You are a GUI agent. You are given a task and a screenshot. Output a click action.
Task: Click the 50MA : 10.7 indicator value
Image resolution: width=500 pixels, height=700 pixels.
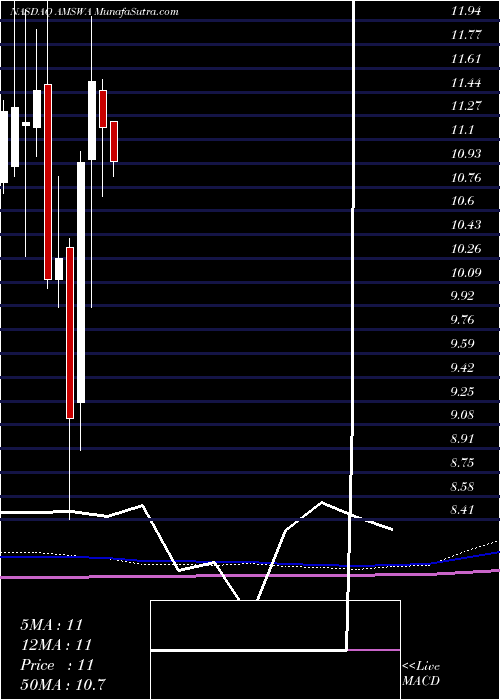pyautogui.click(x=63, y=684)
